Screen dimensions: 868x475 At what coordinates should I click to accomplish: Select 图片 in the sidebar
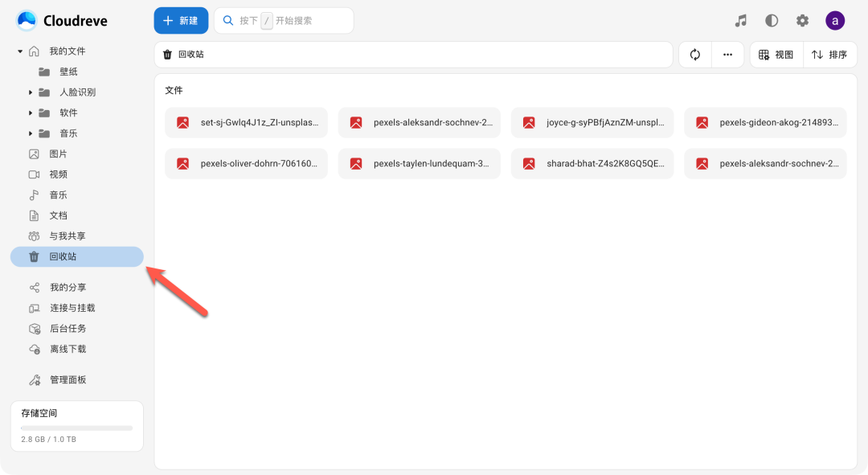point(58,154)
